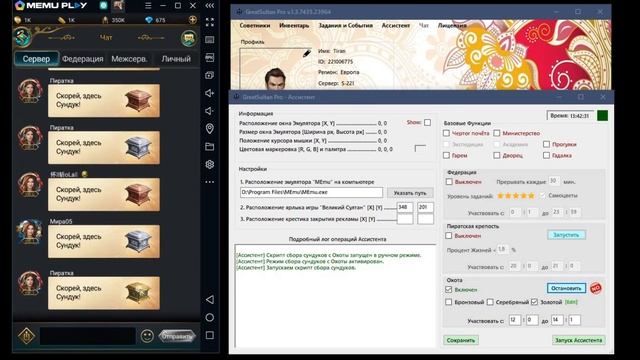This screenshot has height=360, width=640.
Task: Click the green status color square
Action: coord(602,116)
